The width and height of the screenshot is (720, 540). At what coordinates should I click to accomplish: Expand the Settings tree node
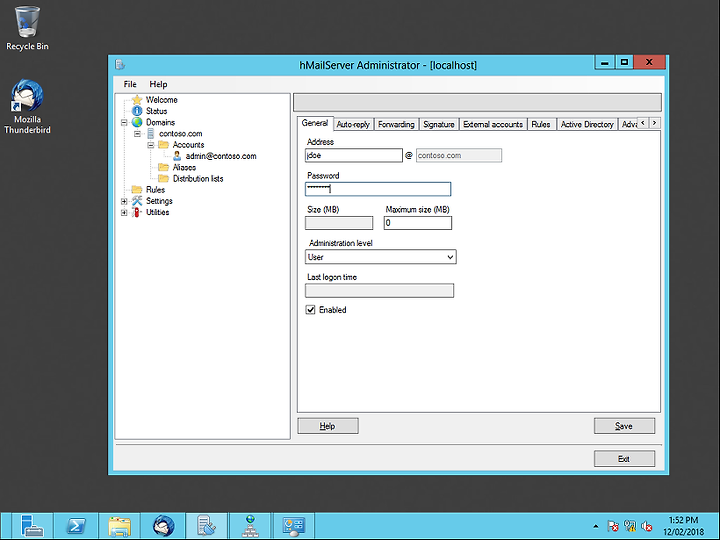point(124,201)
